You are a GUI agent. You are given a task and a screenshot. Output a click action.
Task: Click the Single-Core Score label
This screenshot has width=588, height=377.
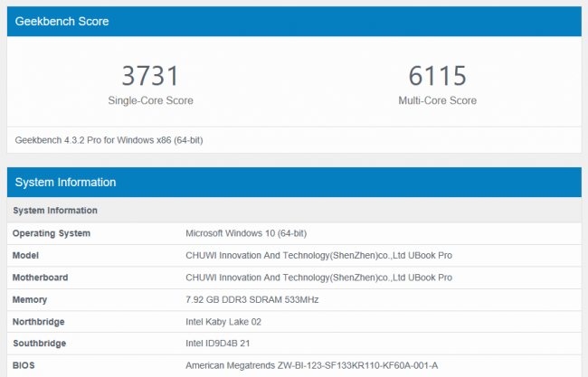point(150,100)
